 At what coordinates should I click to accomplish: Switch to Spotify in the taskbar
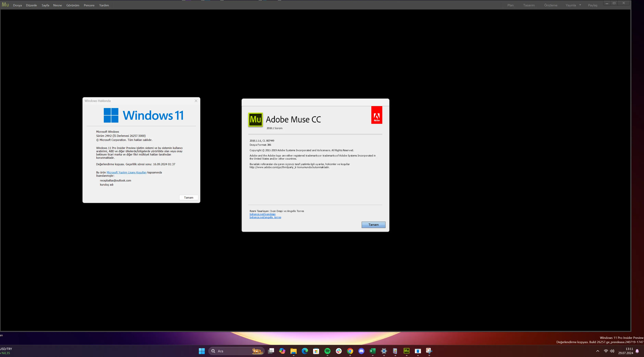coord(327,351)
